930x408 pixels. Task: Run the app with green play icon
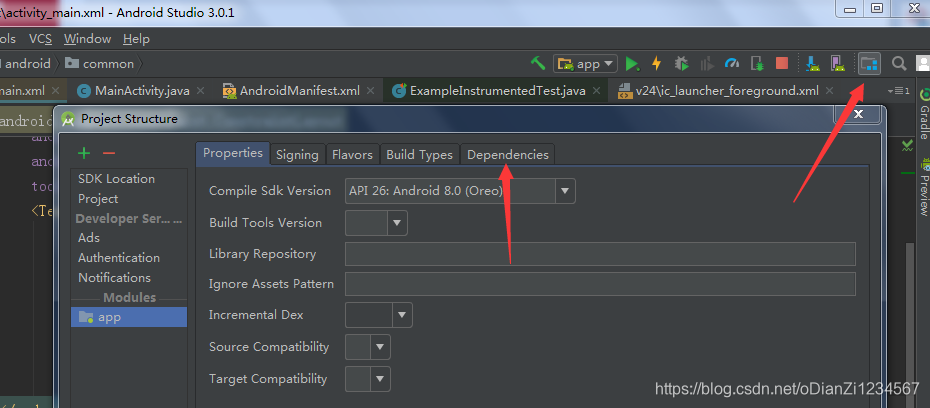(x=632, y=63)
